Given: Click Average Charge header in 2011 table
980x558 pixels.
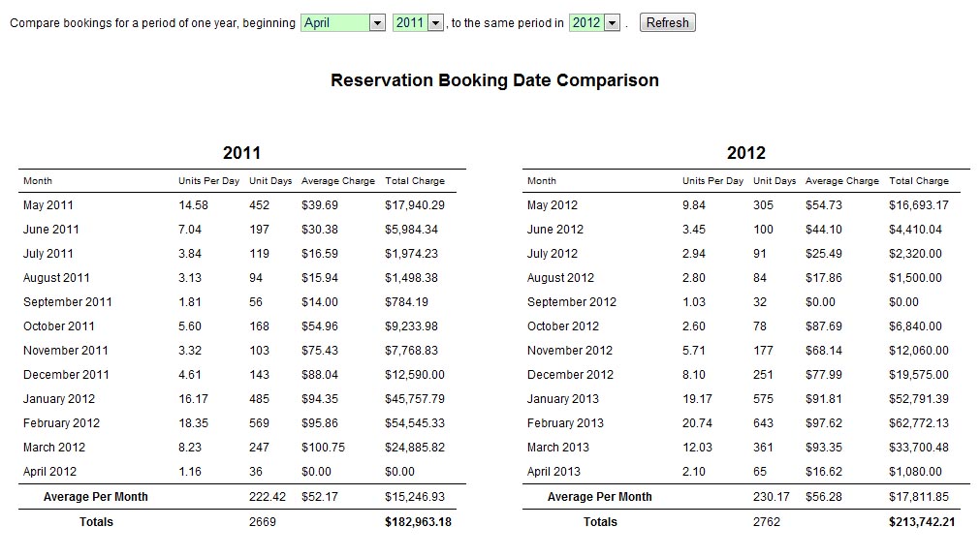Looking at the screenshot, I should coord(337,181).
